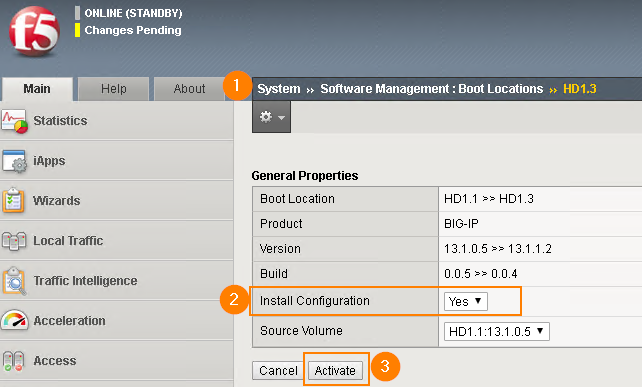The height and width of the screenshot is (387, 642).
Task: Click the Source Volume label
Action: point(301,330)
